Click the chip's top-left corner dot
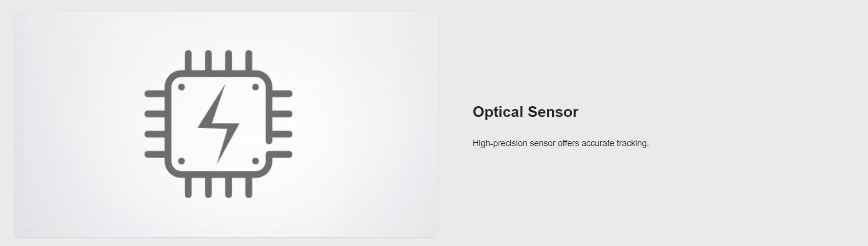The width and height of the screenshot is (868, 246). click(181, 87)
